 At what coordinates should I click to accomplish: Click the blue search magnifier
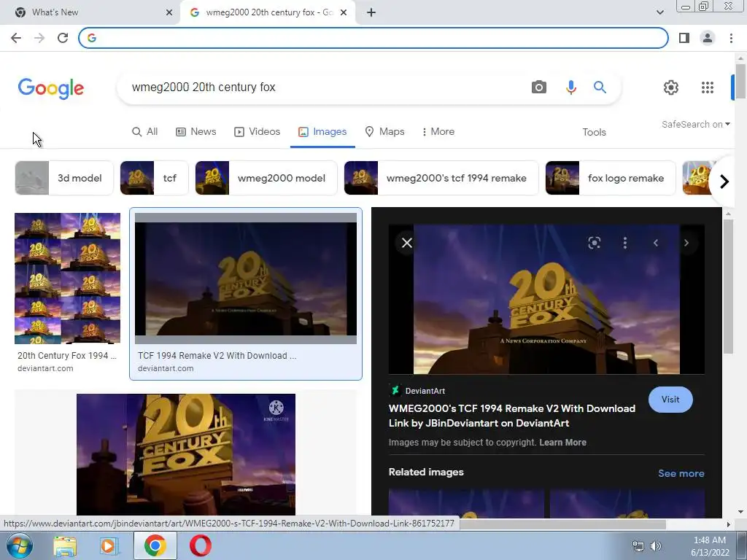click(x=600, y=87)
